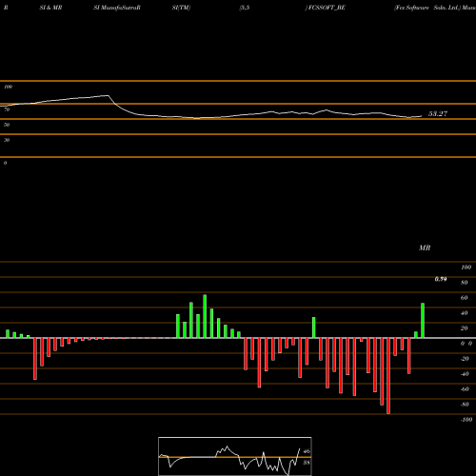Click the '50' level on RSI axis
The height and width of the screenshot is (476, 476).
tap(7, 125)
